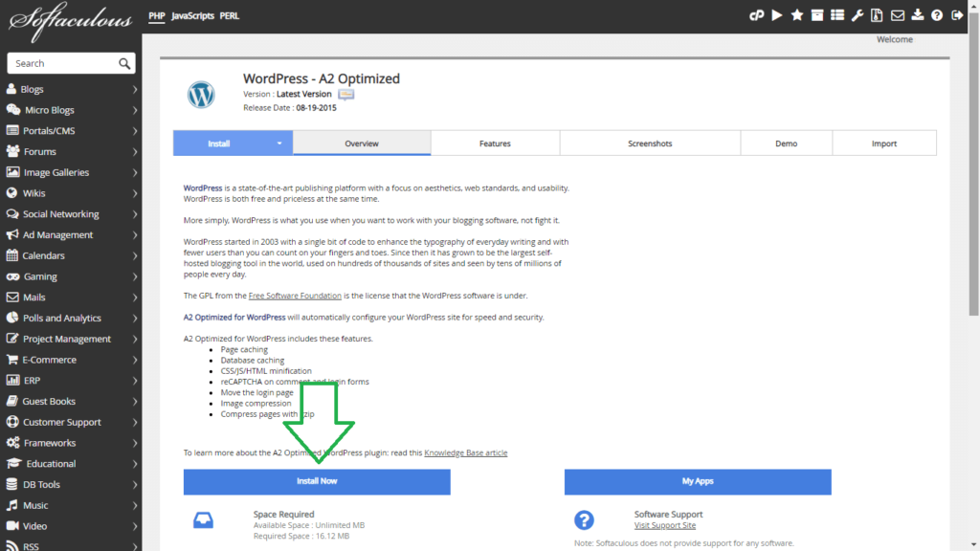
Task: Click the Forums people icon in sidebar
Action: [x=12, y=151]
